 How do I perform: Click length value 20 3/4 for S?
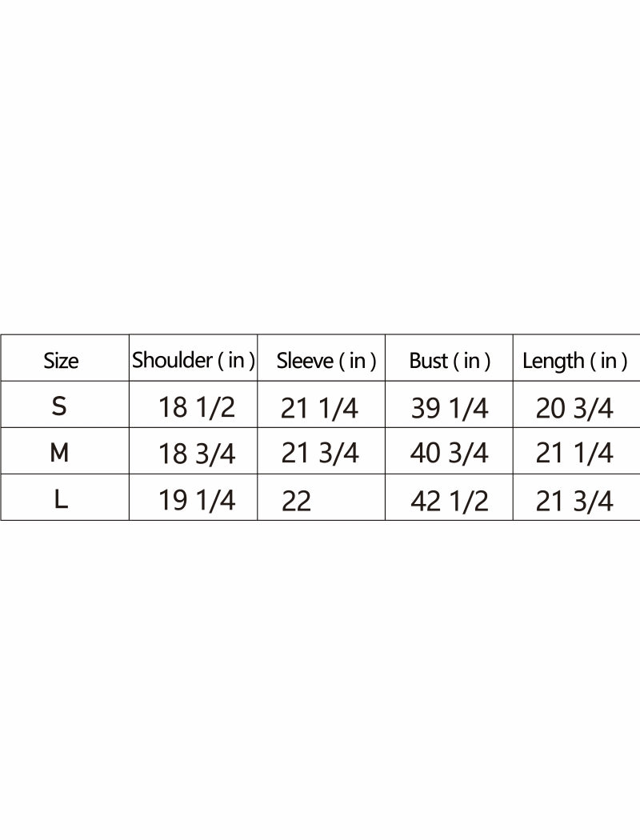(x=574, y=408)
